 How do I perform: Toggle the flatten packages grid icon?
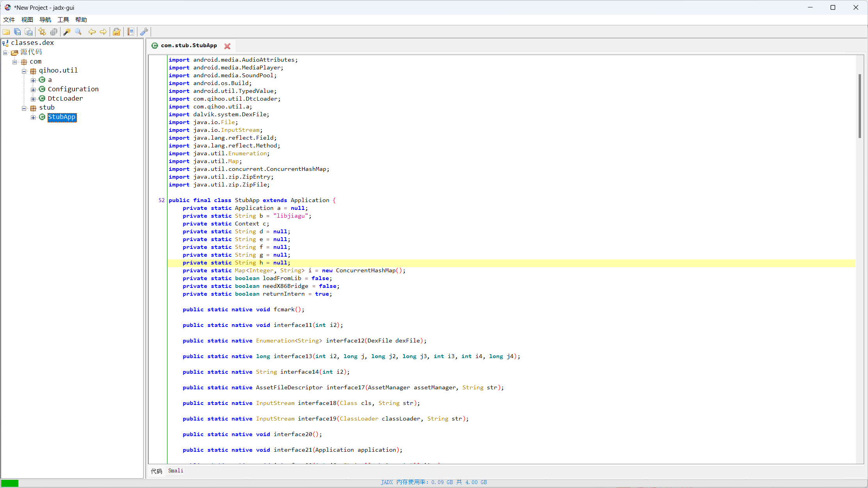(54, 32)
